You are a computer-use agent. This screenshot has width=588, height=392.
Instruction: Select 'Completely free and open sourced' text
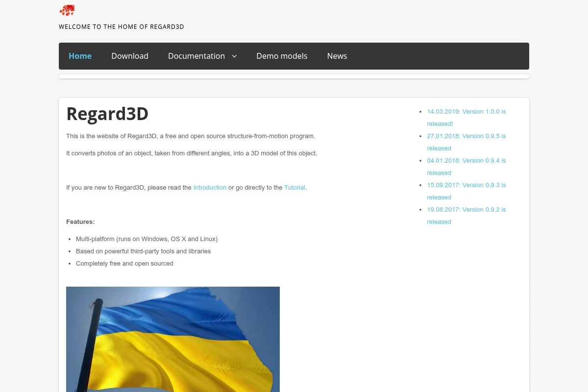124,264
